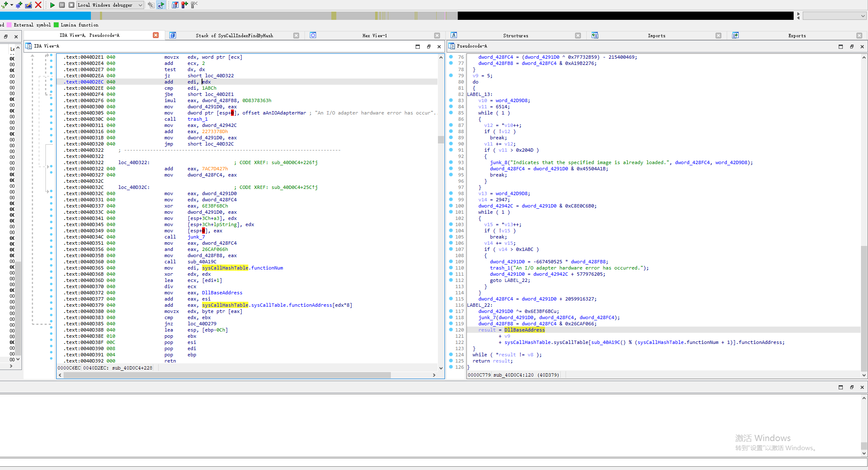Click the green S-plus add structure icon
Viewport: 868px width, 470px height.
5,5
